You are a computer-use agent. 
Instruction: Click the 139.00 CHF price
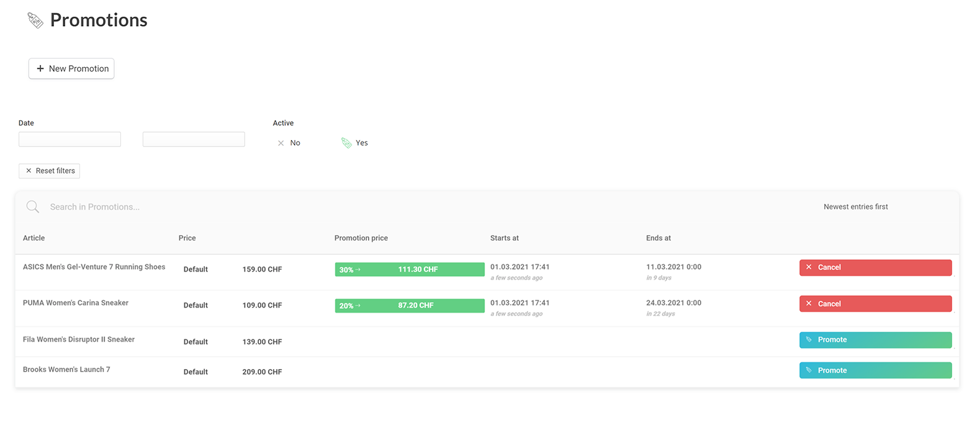[263, 342]
